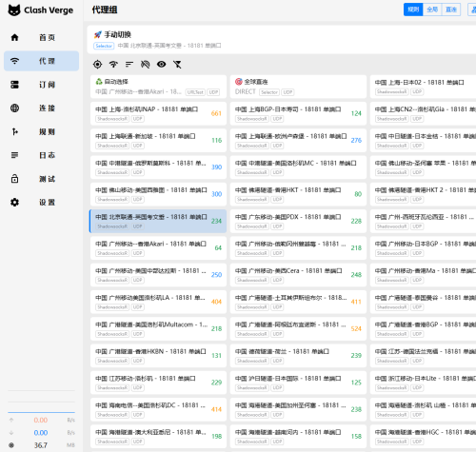Click the memory usage 36.7 MB indicator
Screen dimensions: 476x452
(41, 445)
